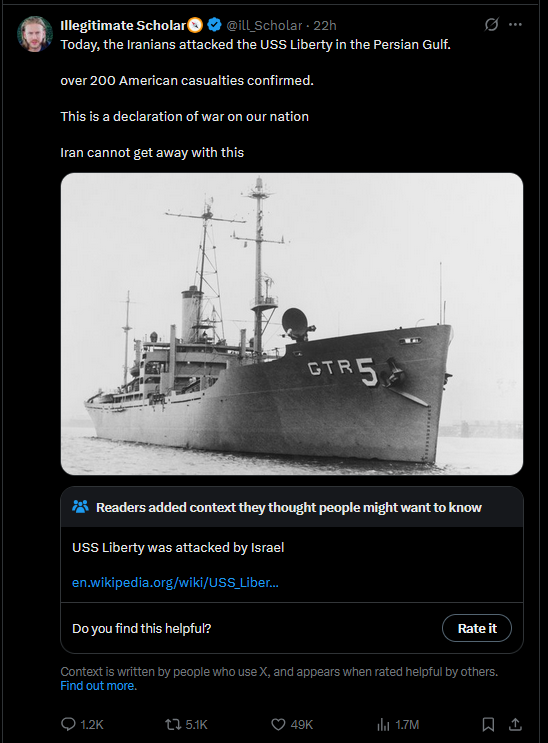
Task: Open the USS Liberty ship photo
Action: click(292, 324)
